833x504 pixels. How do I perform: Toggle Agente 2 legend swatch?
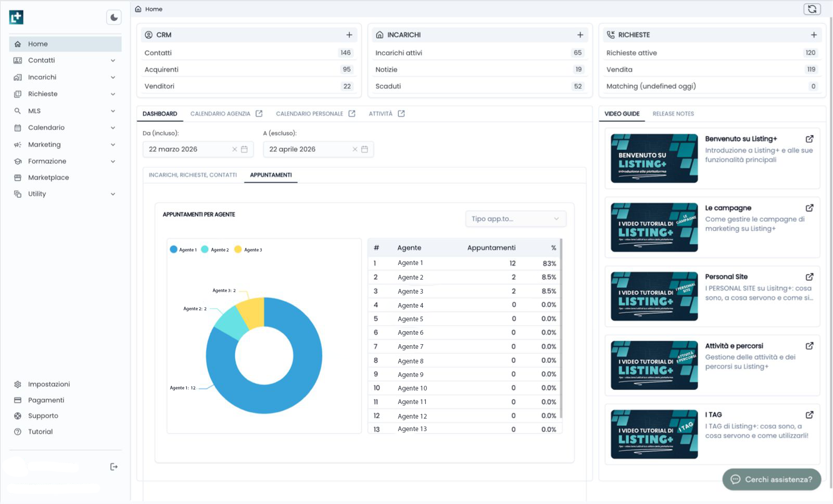point(205,249)
